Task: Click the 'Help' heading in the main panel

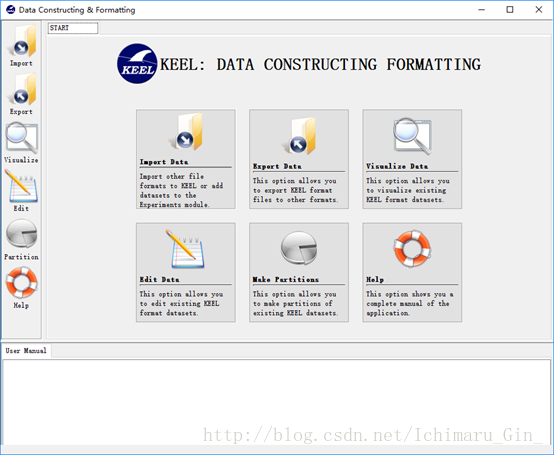Action: click(x=375, y=279)
